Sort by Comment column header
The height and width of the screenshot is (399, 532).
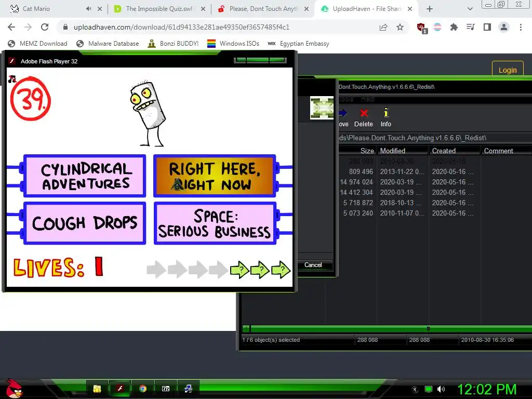coord(506,151)
